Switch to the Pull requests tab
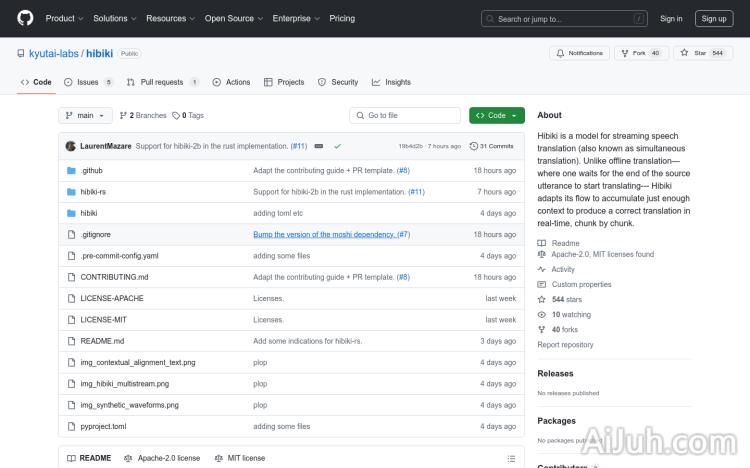Image resolution: width=750 pixels, height=468 pixels. click(162, 82)
